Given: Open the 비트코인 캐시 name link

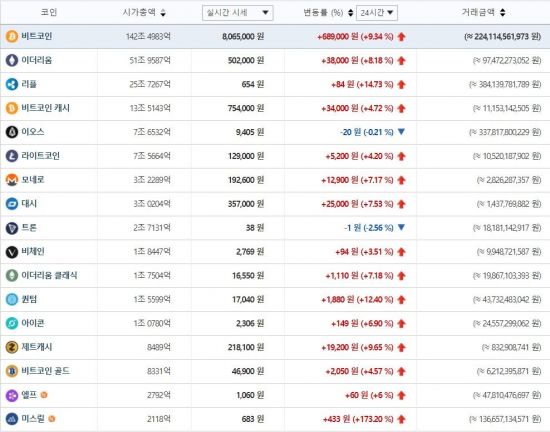Looking at the screenshot, I should click(46, 108).
